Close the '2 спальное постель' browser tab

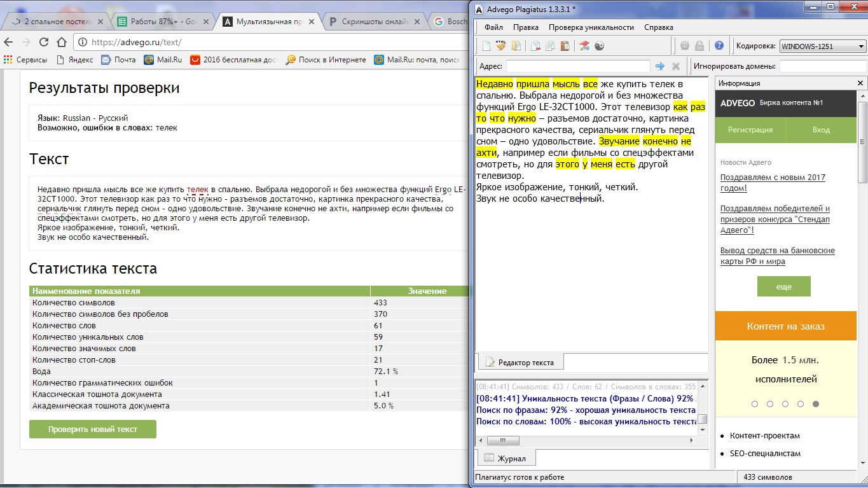pyautogui.click(x=100, y=21)
